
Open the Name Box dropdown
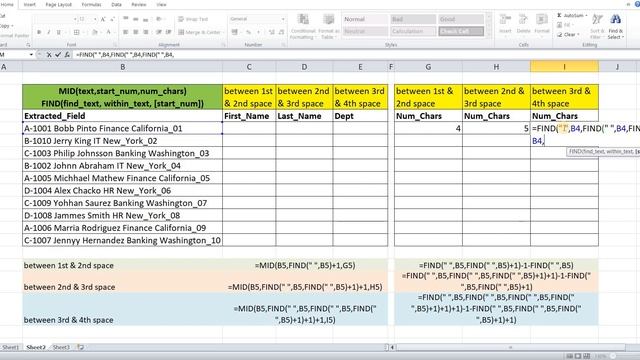point(31,54)
